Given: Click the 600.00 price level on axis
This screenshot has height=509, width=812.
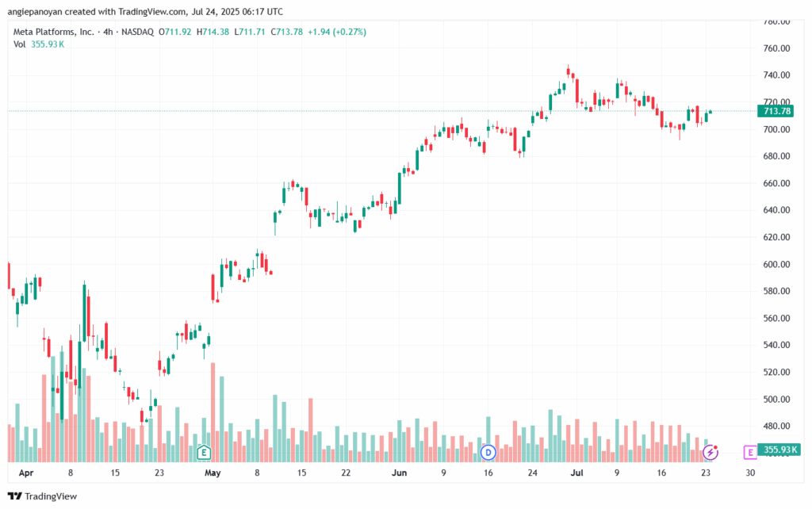Looking at the screenshot, I should click(777, 264).
